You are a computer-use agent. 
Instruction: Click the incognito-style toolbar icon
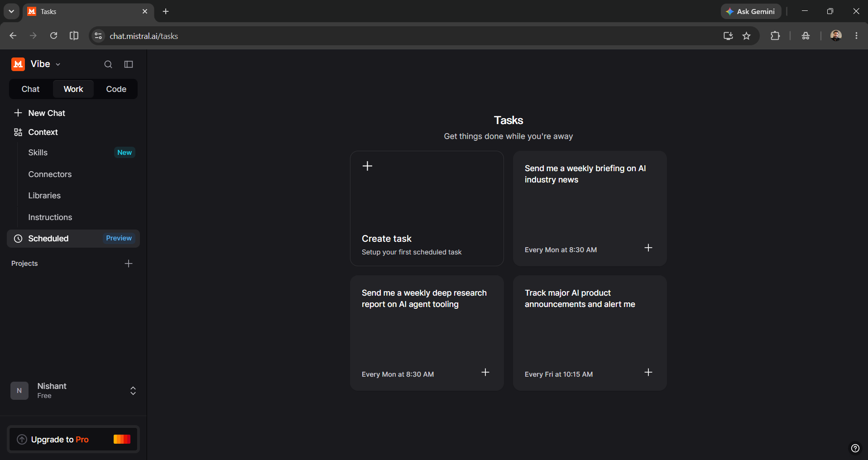[806, 36]
